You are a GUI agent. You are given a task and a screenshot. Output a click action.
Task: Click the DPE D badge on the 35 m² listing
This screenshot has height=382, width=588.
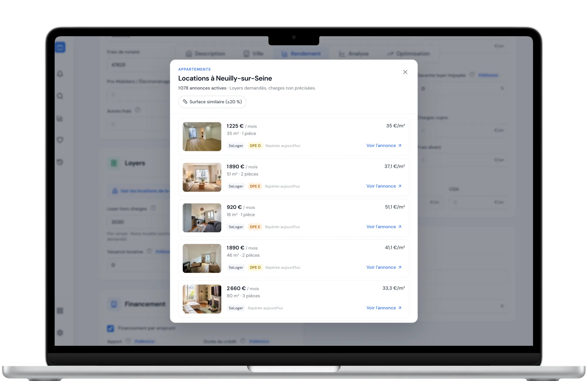255,146
